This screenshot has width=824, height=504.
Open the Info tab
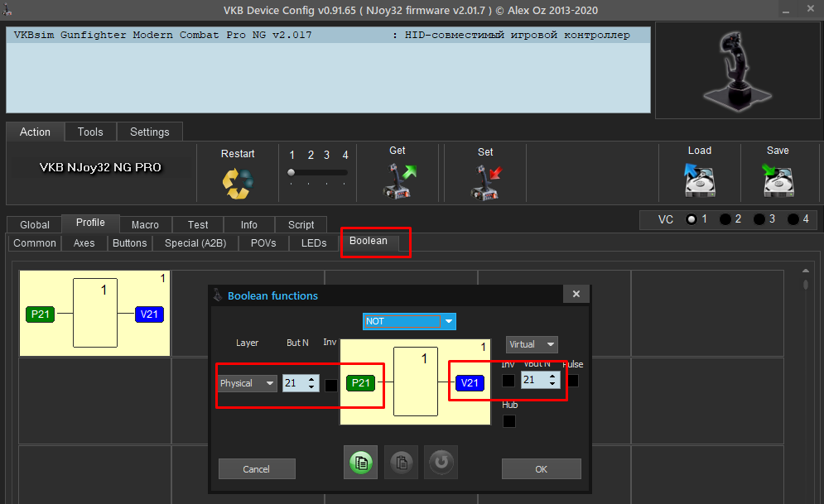(x=249, y=225)
